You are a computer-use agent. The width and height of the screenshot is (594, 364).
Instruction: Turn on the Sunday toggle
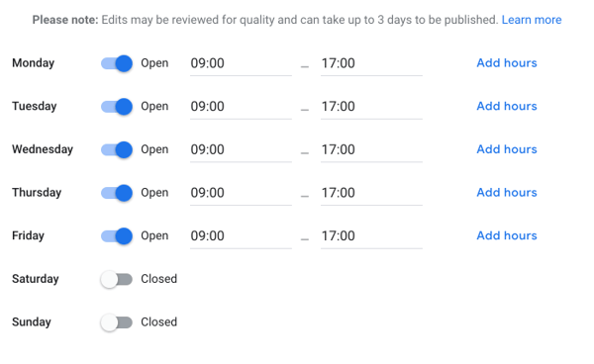[117, 322]
